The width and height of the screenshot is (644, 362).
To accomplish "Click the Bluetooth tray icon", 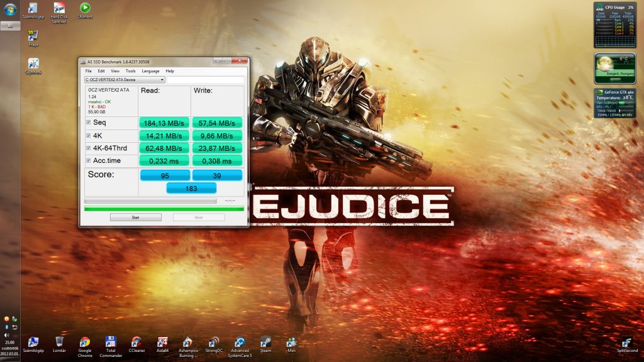I will tap(6, 327).
